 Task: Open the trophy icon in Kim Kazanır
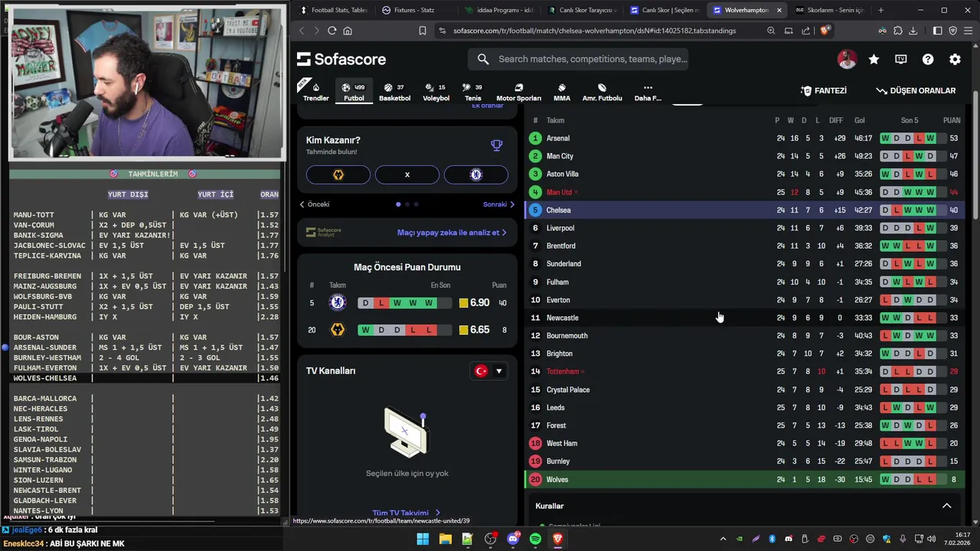(497, 145)
